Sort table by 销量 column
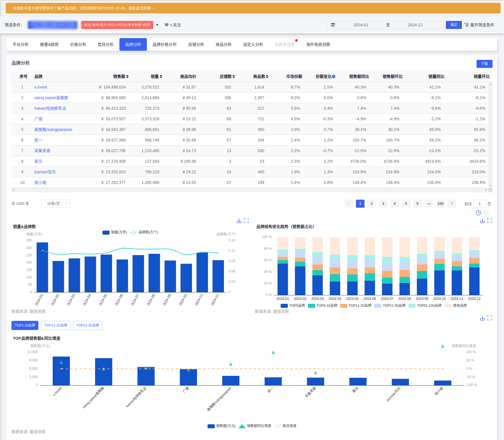 (161, 76)
